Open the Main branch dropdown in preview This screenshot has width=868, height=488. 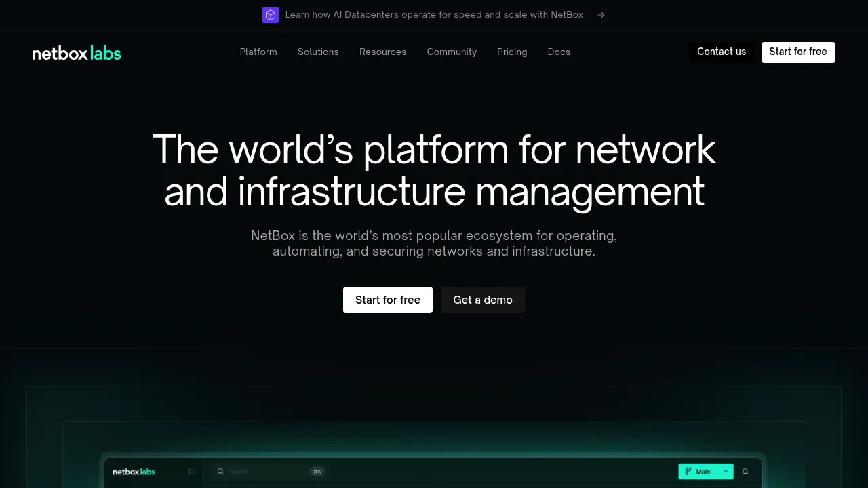coord(706,471)
